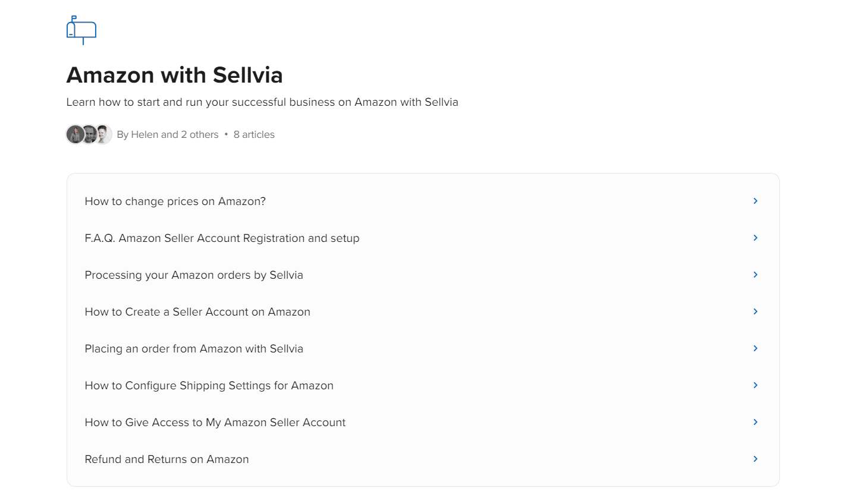
Task: Click the chevron beside Configure Shipping Settings
Action: point(756,385)
